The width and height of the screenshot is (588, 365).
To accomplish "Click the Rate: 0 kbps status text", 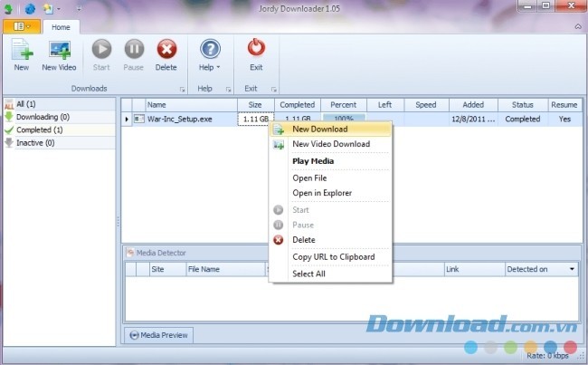I will coord(548,356).
